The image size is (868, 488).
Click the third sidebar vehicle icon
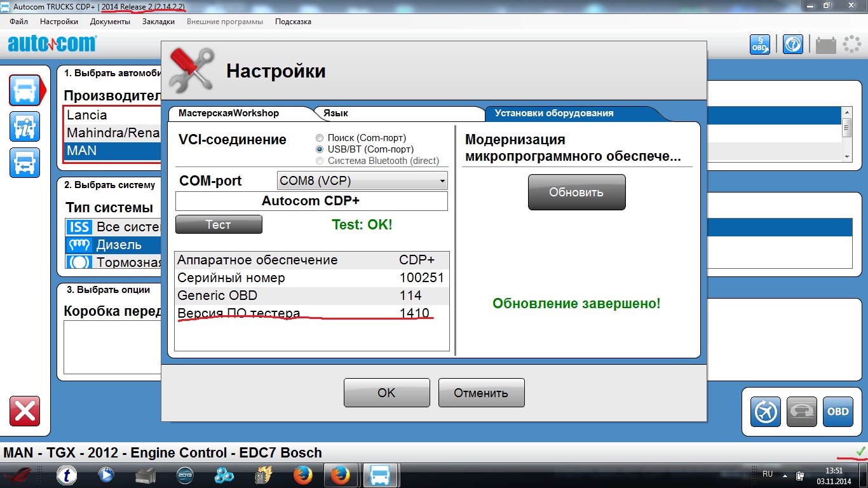(x=25, y=162)
